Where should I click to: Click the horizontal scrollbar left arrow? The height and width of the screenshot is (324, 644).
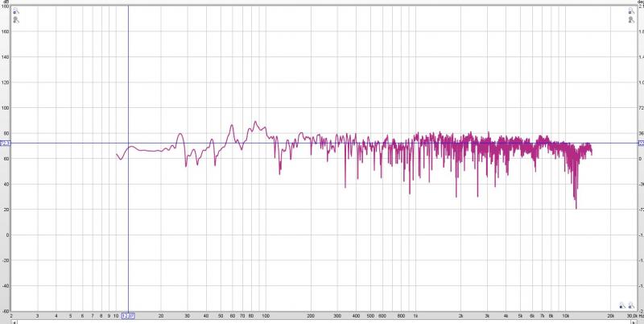[x=14, y=322]
